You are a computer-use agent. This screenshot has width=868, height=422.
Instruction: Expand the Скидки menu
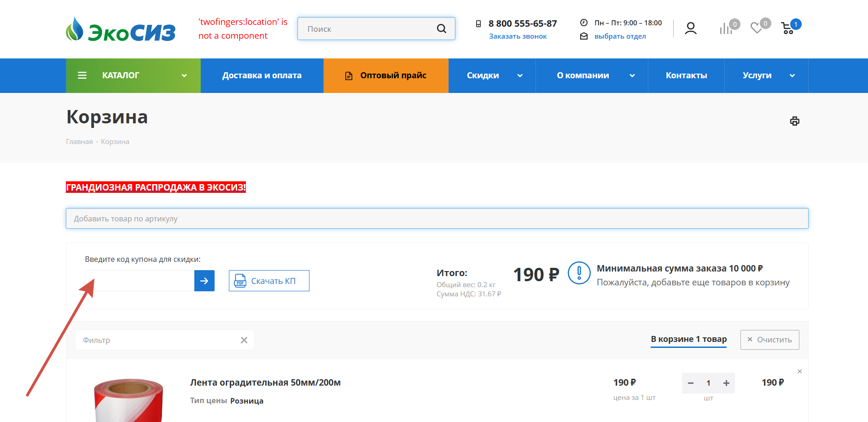[520, 75]
